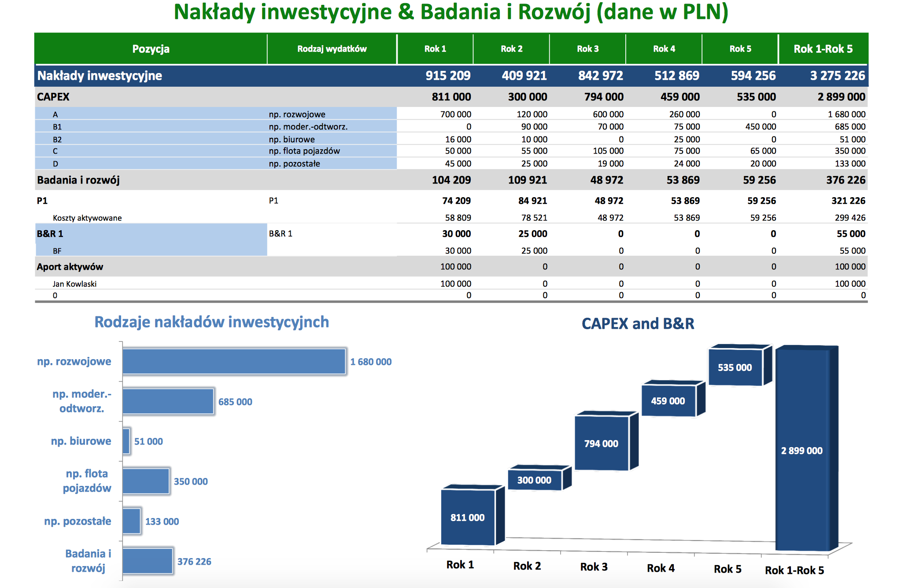Click the 'CAPEX and B&R' chart title
This screenshot has height=588, width=901.
(x=638, y=323)
